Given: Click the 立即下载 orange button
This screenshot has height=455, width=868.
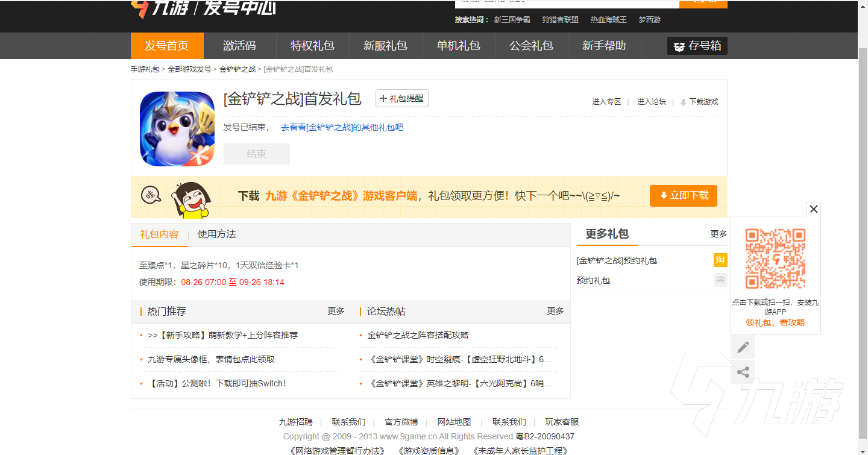Looking at the screenshot, I should 684,196.
